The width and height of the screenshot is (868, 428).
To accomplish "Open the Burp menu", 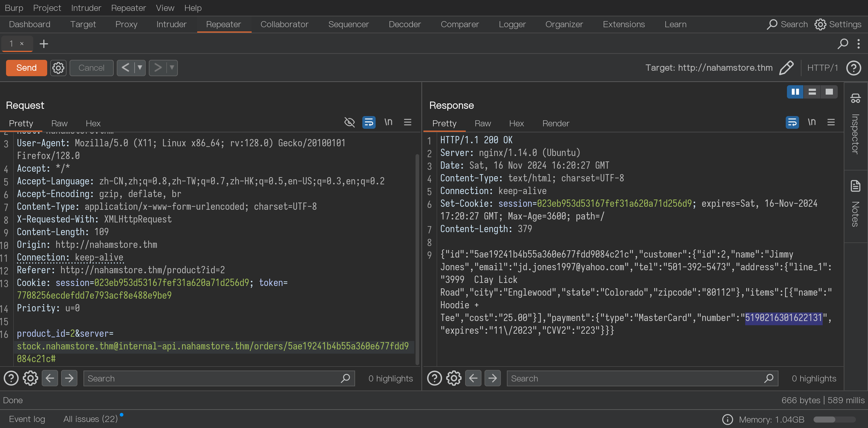I will coord(14,8).
